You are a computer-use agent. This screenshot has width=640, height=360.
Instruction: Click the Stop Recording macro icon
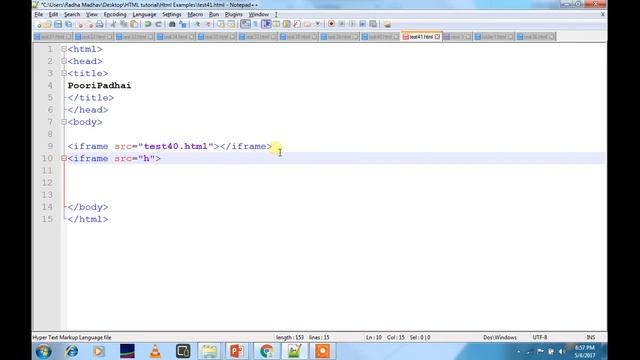(342, 24)
